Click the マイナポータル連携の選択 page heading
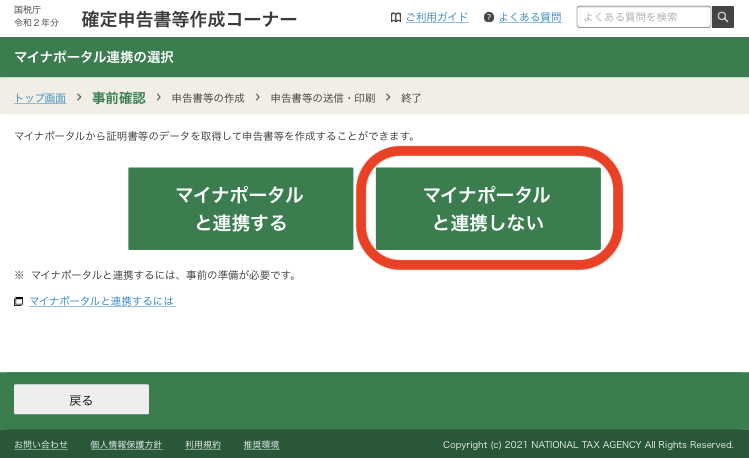 coord(94,57)
